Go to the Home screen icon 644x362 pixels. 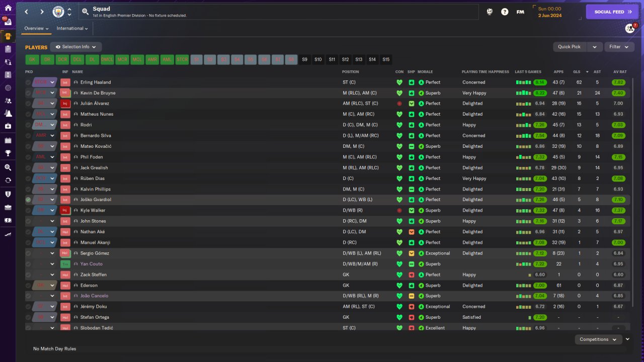[x=8, y=8]
